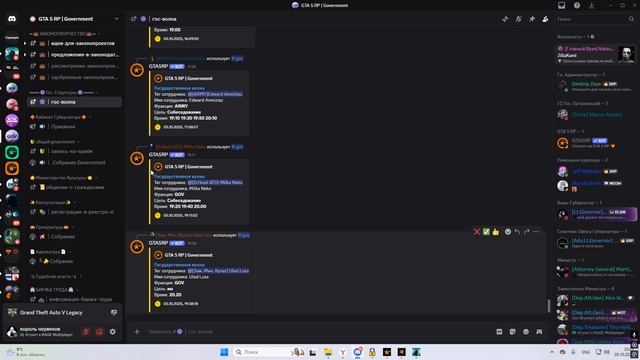
Task: Open GTA5RP bot profile above ARMY message
Action: pos(158,66)
